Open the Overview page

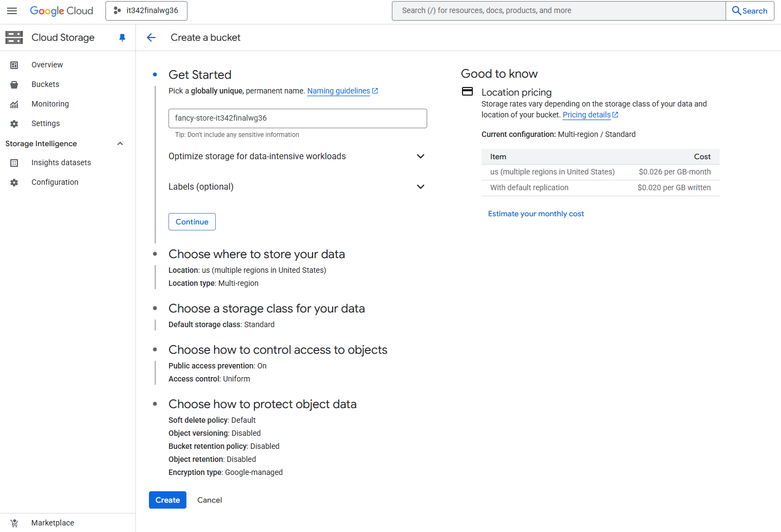(47, 65)
